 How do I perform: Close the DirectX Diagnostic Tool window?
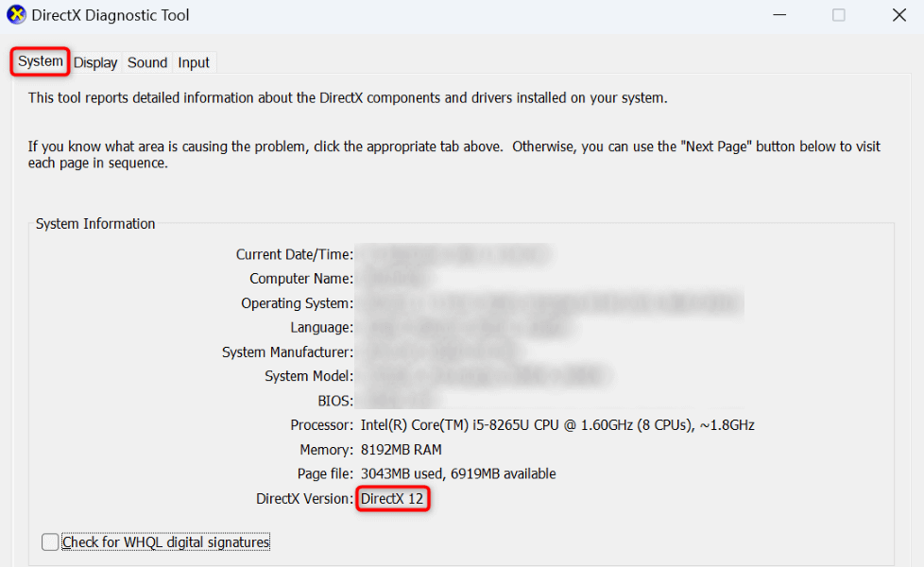899,15
